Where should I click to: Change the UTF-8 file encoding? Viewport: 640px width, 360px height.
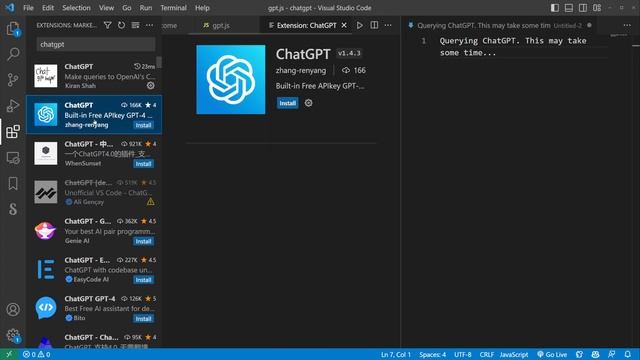(462, 354)
